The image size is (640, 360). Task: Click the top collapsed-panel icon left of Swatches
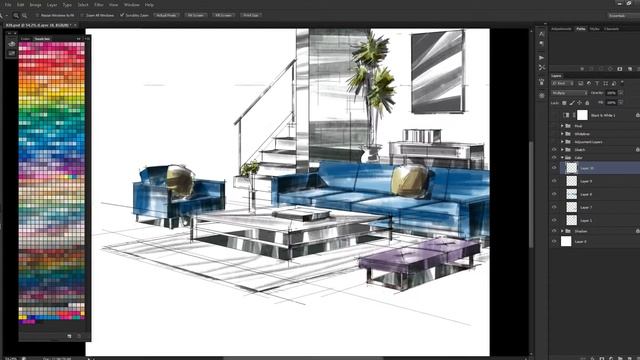11,44
